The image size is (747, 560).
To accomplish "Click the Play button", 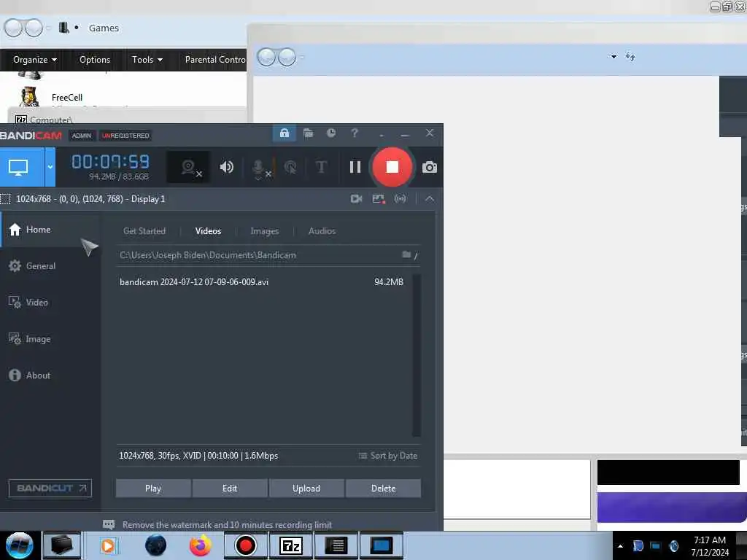I will click(153, 488).
